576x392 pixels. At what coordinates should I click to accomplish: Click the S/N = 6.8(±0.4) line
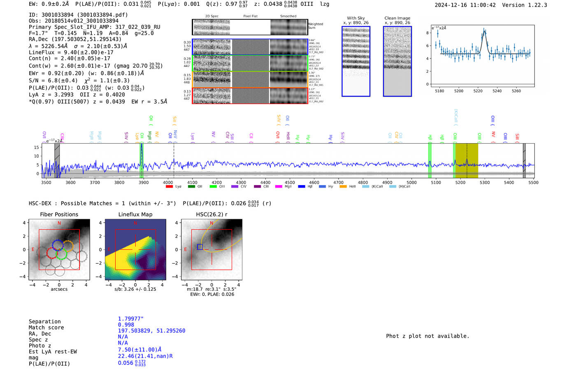tap(79, 81)
